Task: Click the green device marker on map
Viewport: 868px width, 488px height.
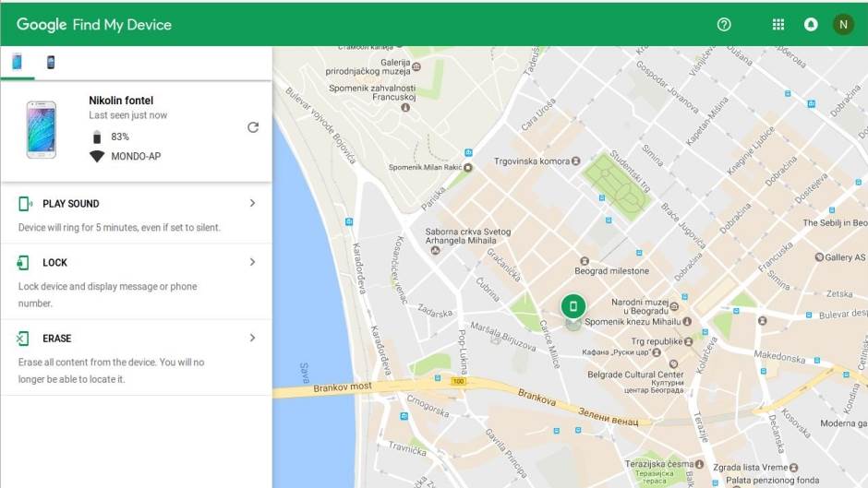Action: click(573, 306)
